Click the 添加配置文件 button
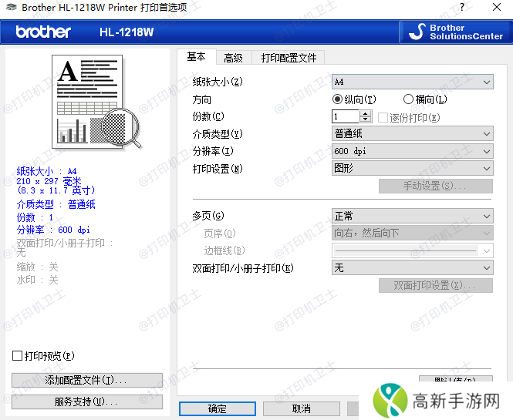Screen dimensions: 513x420 (87, 380)
